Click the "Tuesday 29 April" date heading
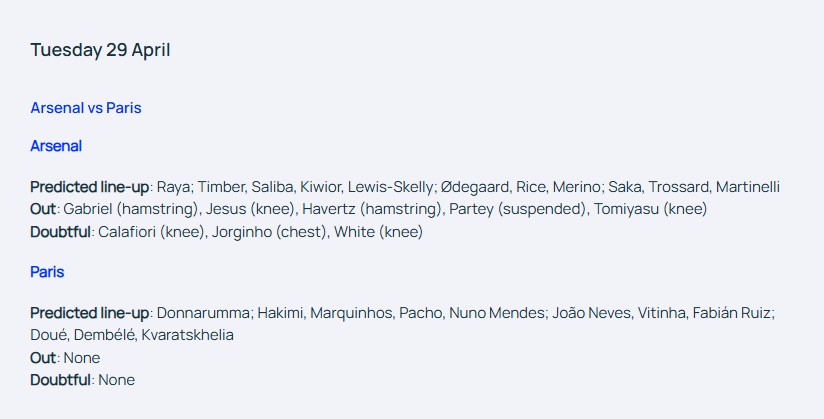The width and height of the screenshot is (824, 419). click(100, 50)
